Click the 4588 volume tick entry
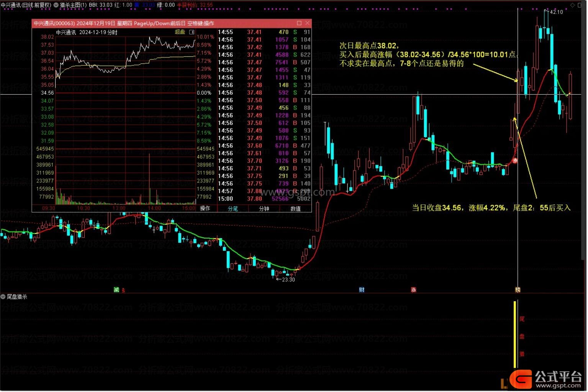Screen dimensions: 588x392 click(x=282, y=55)
